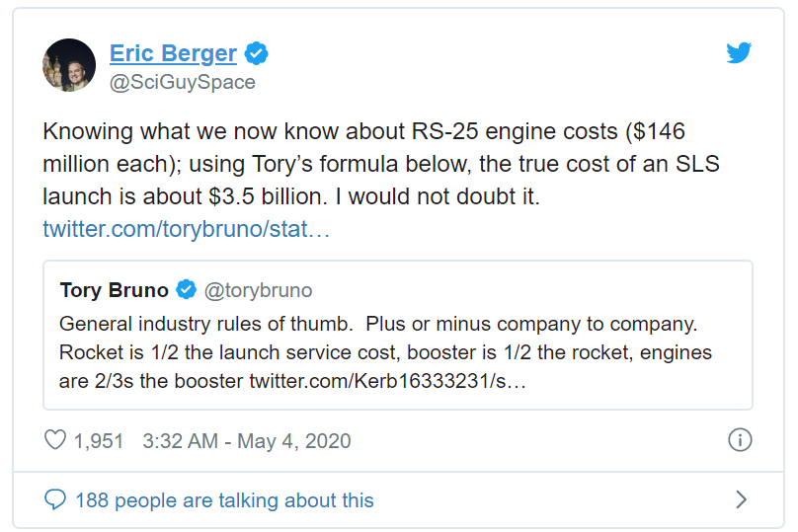Click the @torybruno handle
The height and width of the screenshot is (532, 798).
258,290
